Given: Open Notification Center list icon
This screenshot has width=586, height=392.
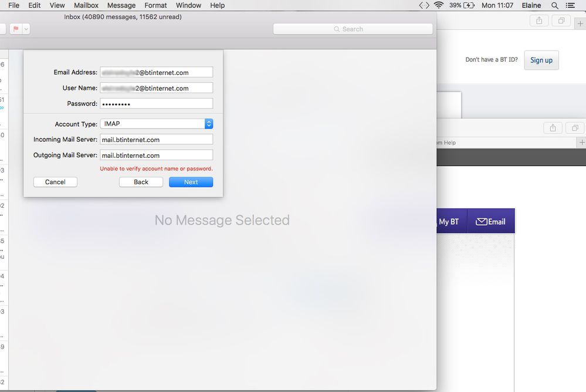Looking at the screenshot, I should tap(570, 5).
